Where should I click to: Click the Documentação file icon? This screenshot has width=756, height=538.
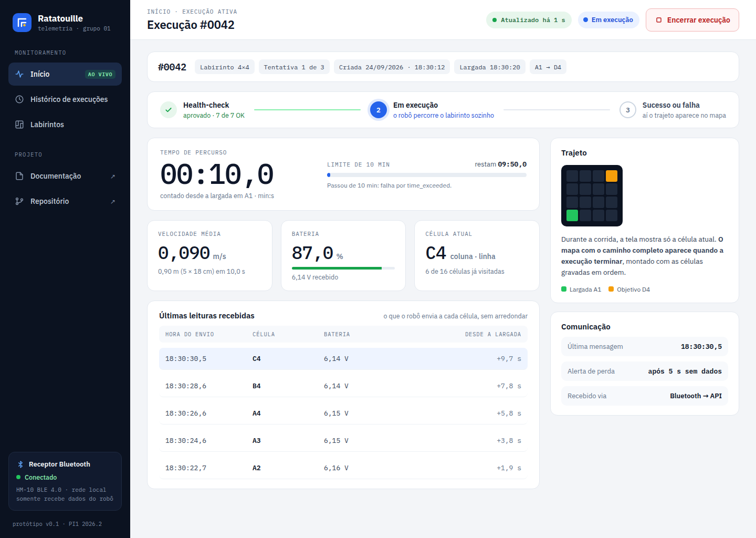click(x=19, y=176)
